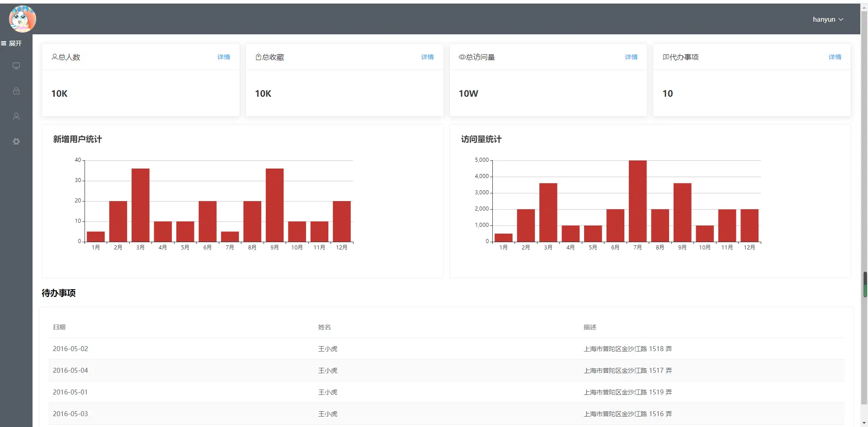Open 详情 link for 代办事项 card
The height and width of the screenshot is (427, 868).
pyautogui.click(x=835, y=57)
